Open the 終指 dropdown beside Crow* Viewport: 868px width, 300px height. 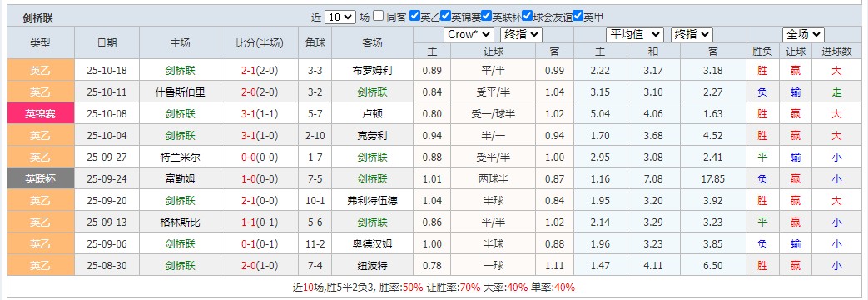[521, 34]
